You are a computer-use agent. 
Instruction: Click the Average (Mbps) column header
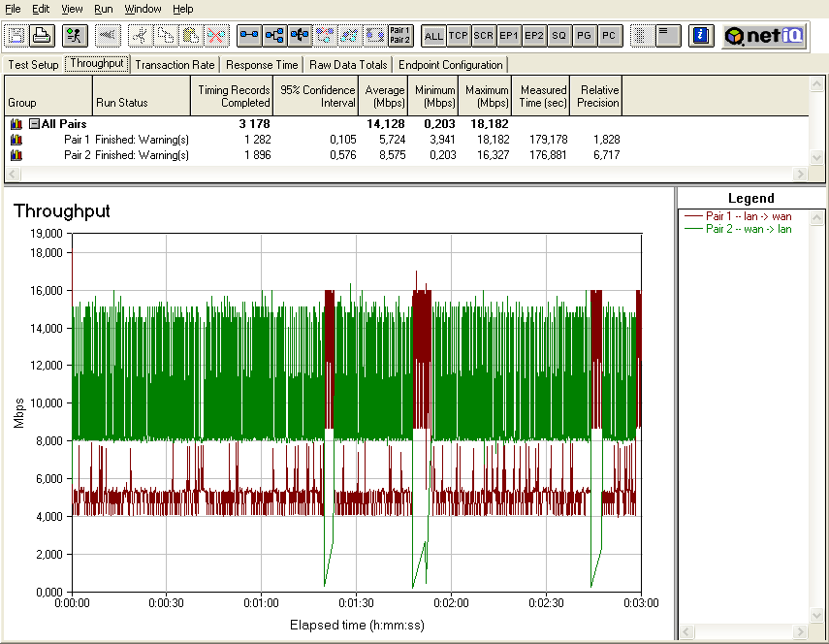tap(385, 96)
